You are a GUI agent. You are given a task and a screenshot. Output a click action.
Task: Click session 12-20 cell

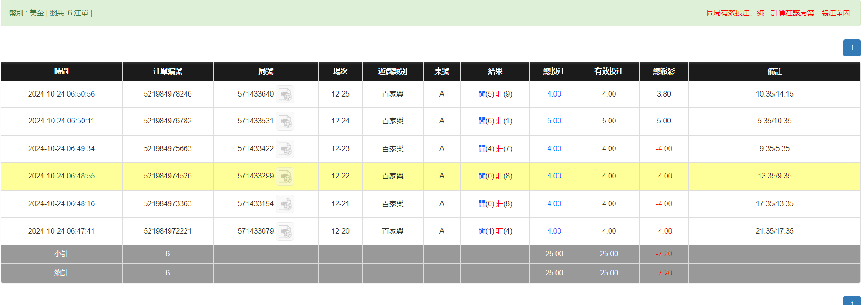coord(341,231)
